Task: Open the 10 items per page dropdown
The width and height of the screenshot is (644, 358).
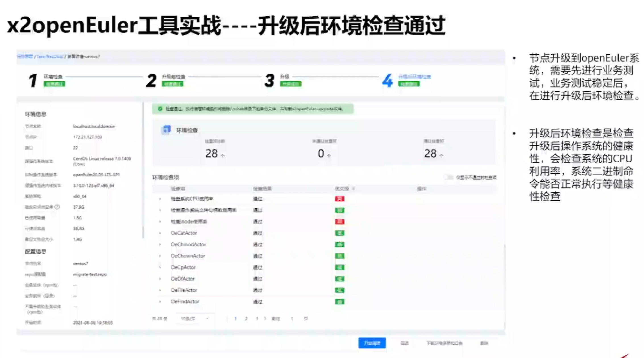Action: coord(195,318)
